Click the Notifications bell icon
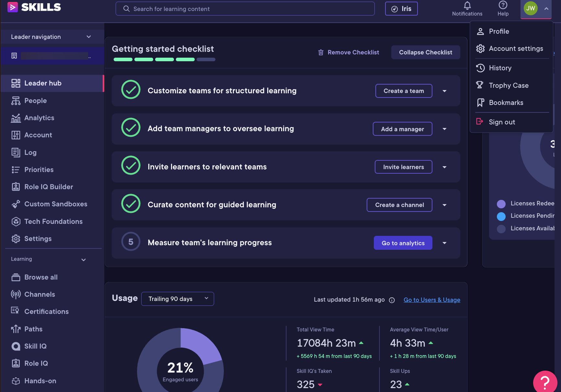 pos(467,6)
